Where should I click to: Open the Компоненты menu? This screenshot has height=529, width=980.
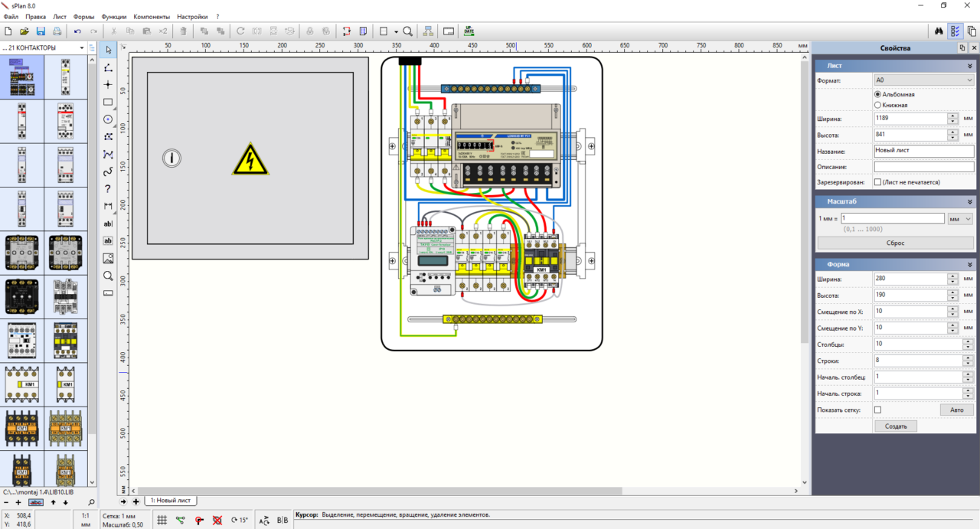pyautogui.click(x=152, y=16)
